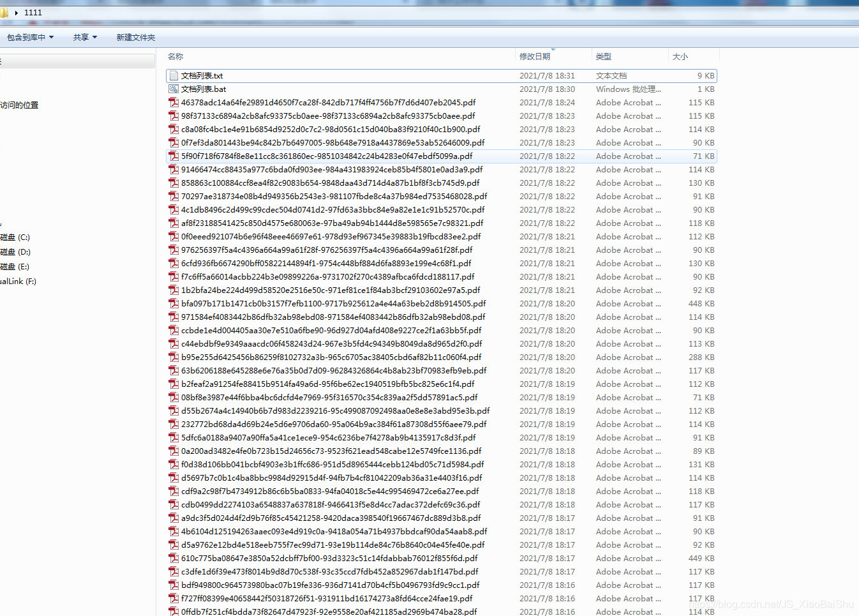Click the PDF icon for 46378adc14a64fe29891d4650f7ca28f file

pos(174,102)
